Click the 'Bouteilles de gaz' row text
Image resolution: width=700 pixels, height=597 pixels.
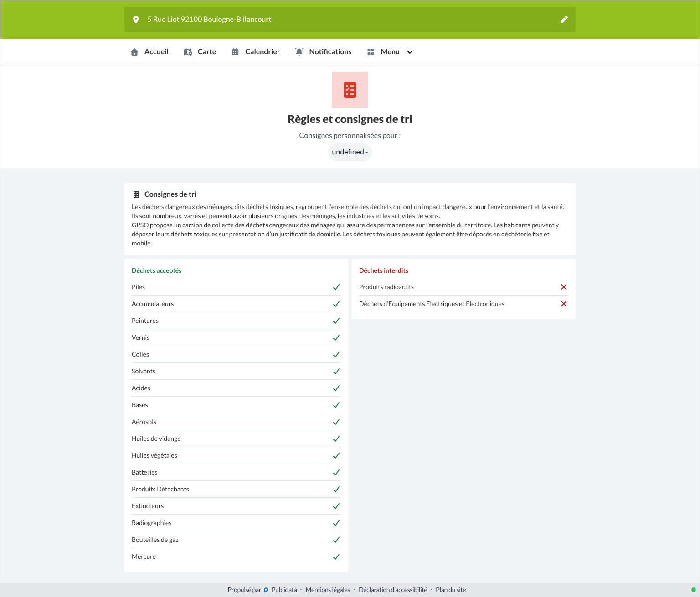155,540
